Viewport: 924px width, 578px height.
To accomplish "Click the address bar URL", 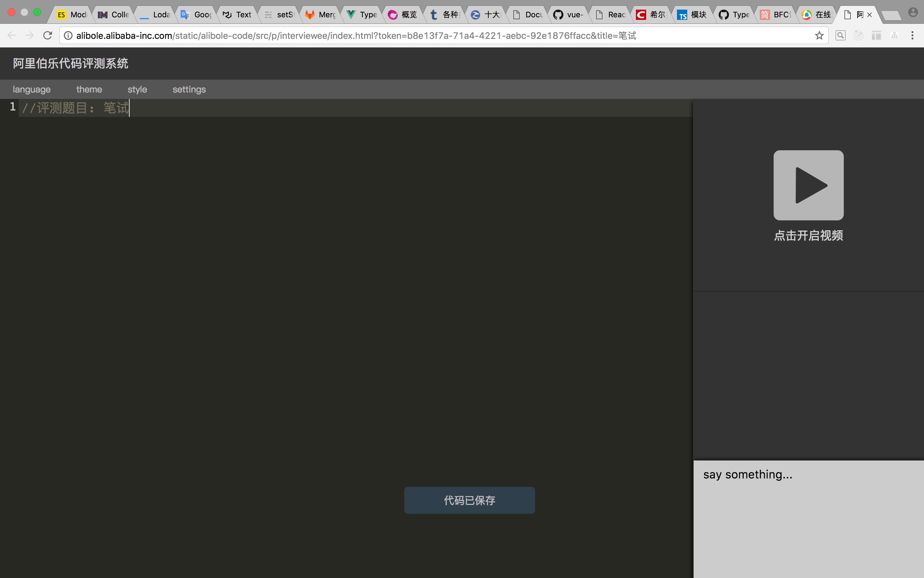I will (356, 36).
